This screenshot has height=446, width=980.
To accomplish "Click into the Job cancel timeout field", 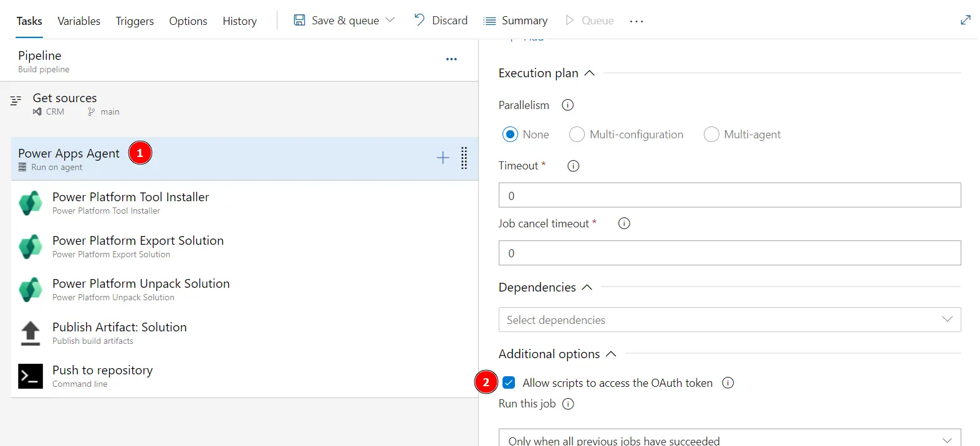I will pos(729,253).
